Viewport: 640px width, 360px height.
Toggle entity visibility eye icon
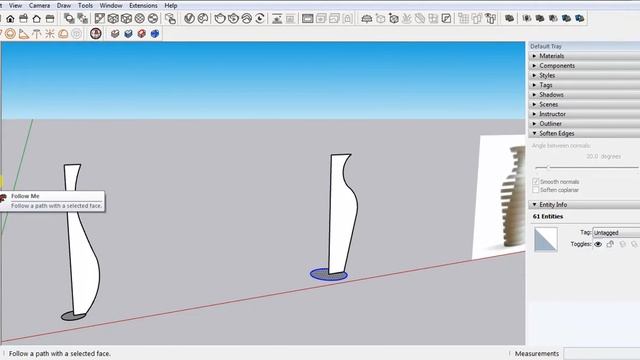(x=598, y=244)
